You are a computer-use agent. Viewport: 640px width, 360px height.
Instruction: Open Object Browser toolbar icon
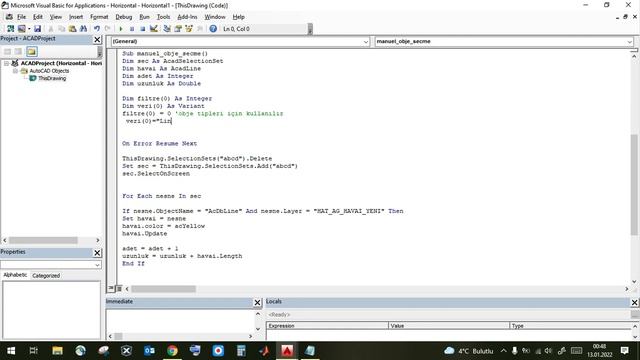189,29
